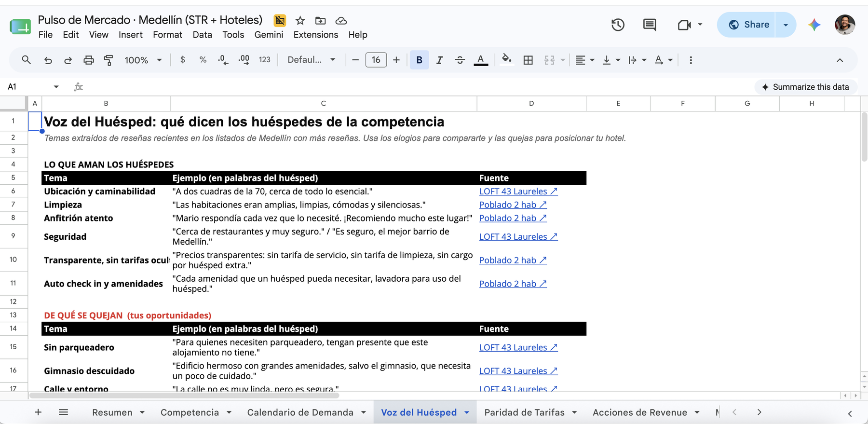Open number format 123 menu

click(264, 60)
